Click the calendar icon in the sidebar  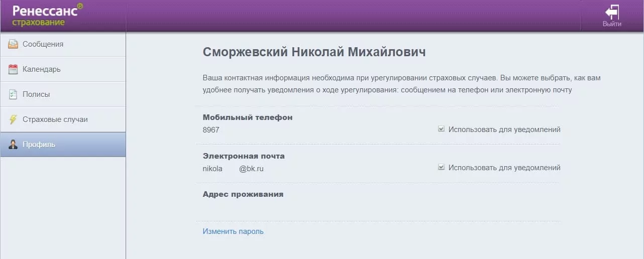click(x=13, y=69)
